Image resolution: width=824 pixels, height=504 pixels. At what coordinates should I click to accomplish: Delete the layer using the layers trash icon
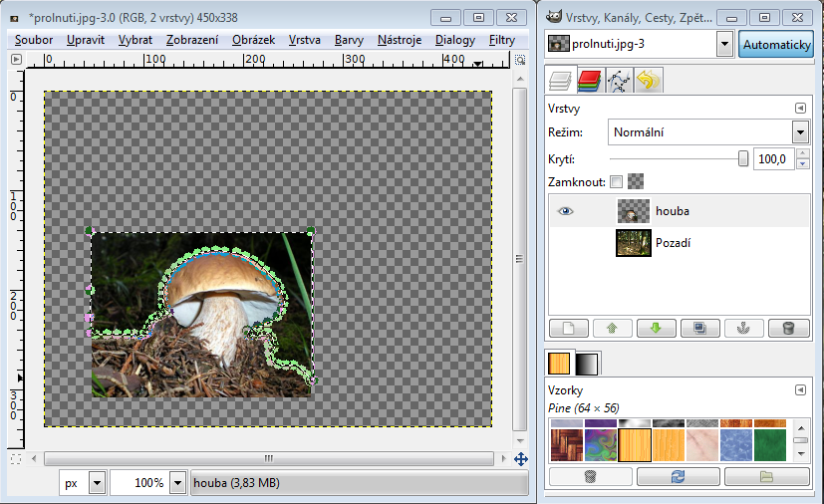point(788,328)
